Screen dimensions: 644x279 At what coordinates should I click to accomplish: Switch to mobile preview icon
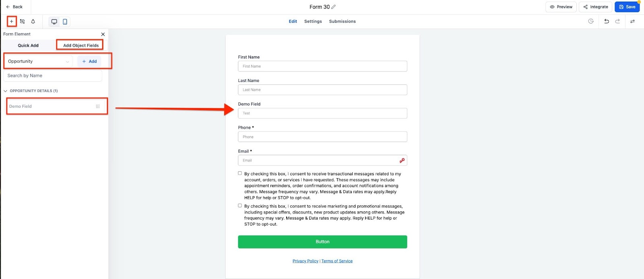pyautogui.click(x=65, y=22)
